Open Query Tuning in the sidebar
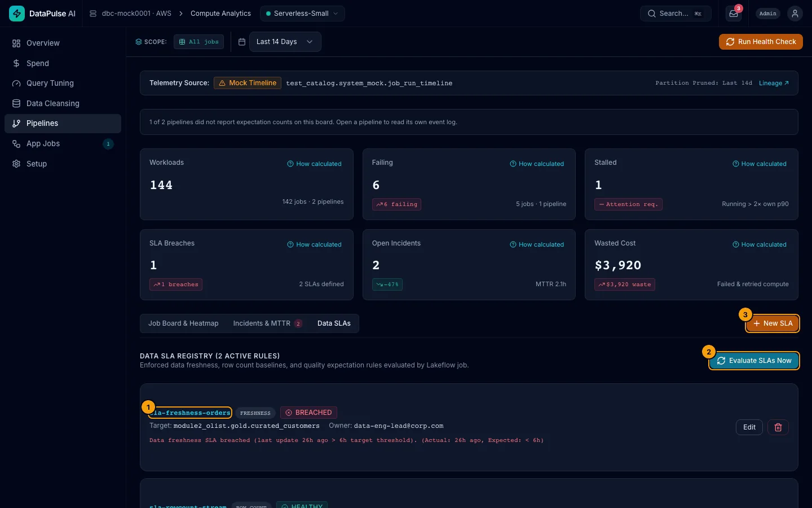 coord(63,83)
